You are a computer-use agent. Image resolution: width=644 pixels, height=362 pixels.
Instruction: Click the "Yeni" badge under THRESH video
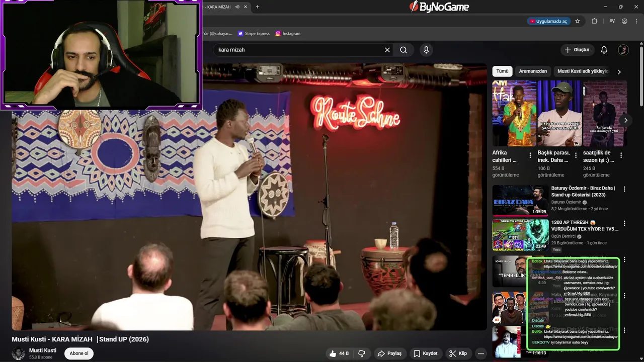(x=556, y=249)
